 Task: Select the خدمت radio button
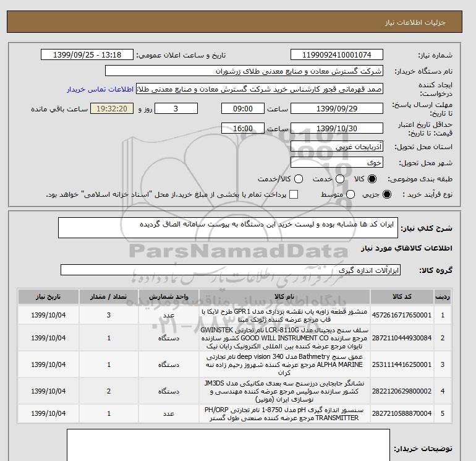click(340, 179)
